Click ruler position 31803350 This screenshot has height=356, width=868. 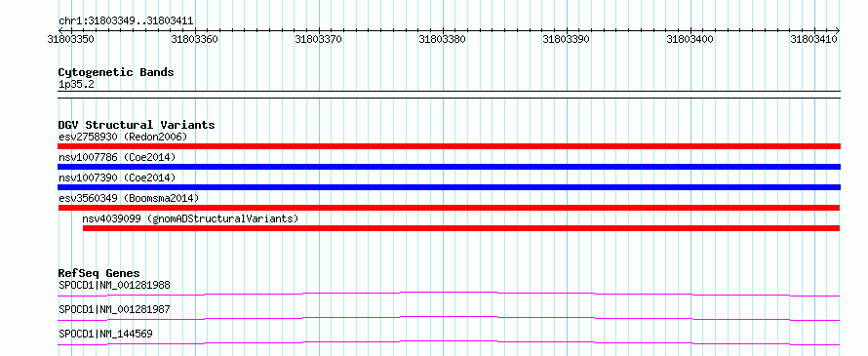[x=70, y=39]
